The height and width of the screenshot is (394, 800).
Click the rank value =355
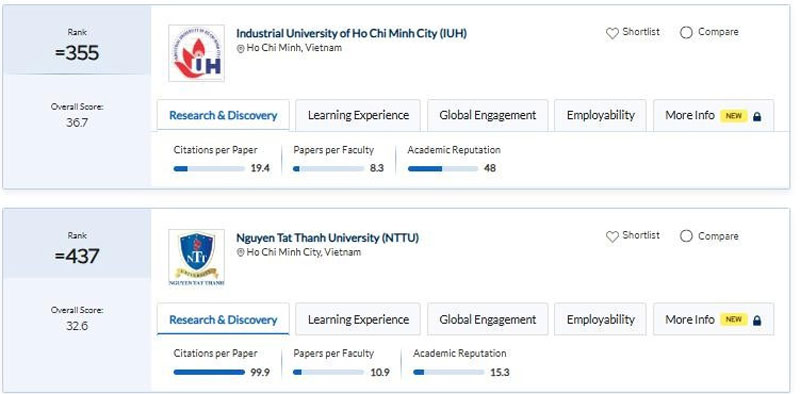77,53
